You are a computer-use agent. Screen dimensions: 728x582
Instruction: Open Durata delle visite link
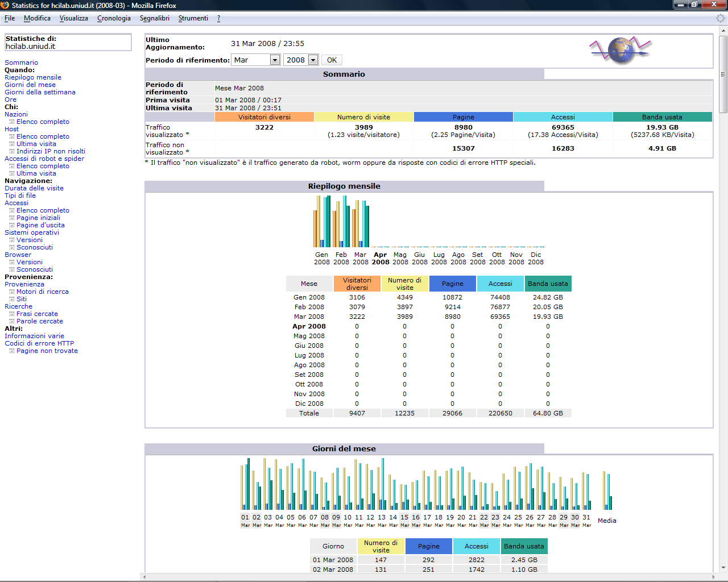point(34,188)
